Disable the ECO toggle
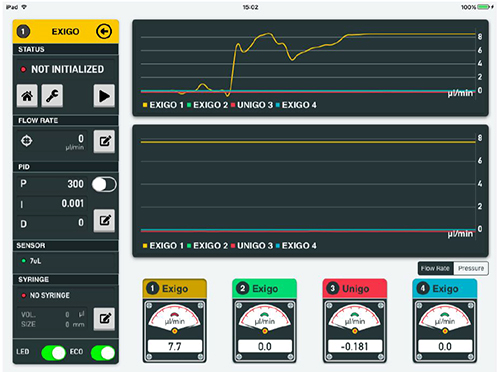500x372 pixels. tap(103, 353)
